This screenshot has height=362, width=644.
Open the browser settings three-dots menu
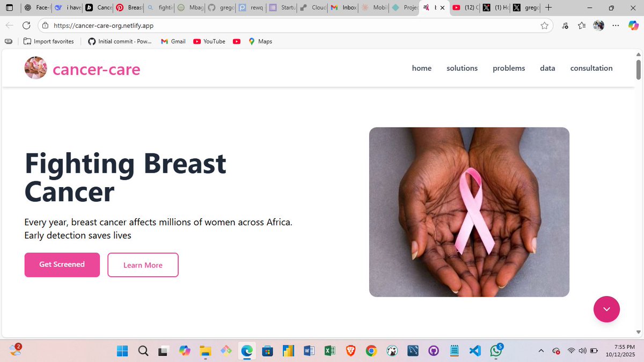[616, 25]
